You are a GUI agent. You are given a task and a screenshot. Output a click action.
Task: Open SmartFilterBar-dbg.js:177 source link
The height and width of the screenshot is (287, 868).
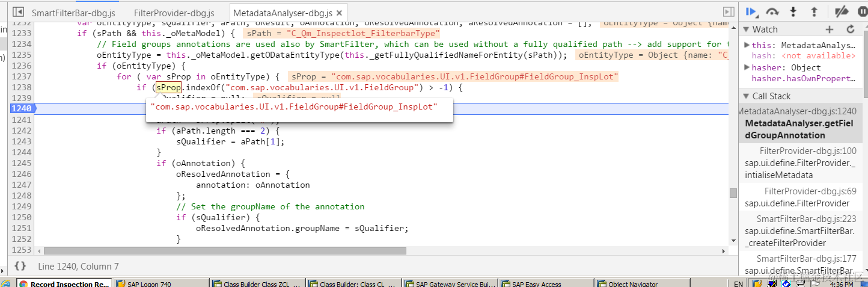[806, 259]
